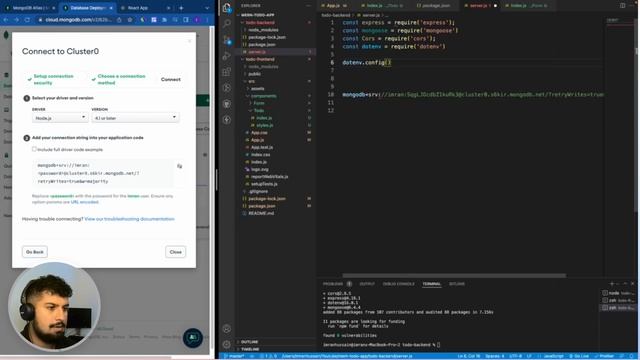Copy the MongoDB connection string
Screen dimensions: 640x360
click(x=180, y=166)
